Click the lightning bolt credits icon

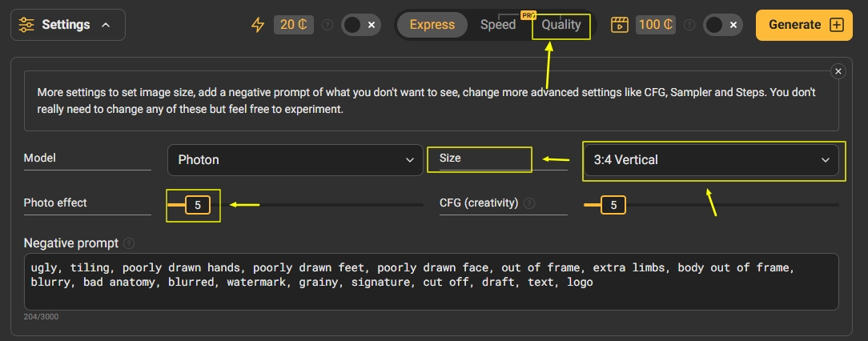point(258,25)
